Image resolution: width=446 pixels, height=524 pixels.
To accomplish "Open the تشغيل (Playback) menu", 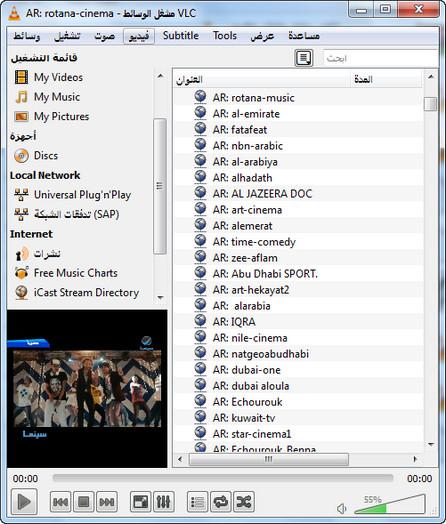I will [x=67, y=36].
